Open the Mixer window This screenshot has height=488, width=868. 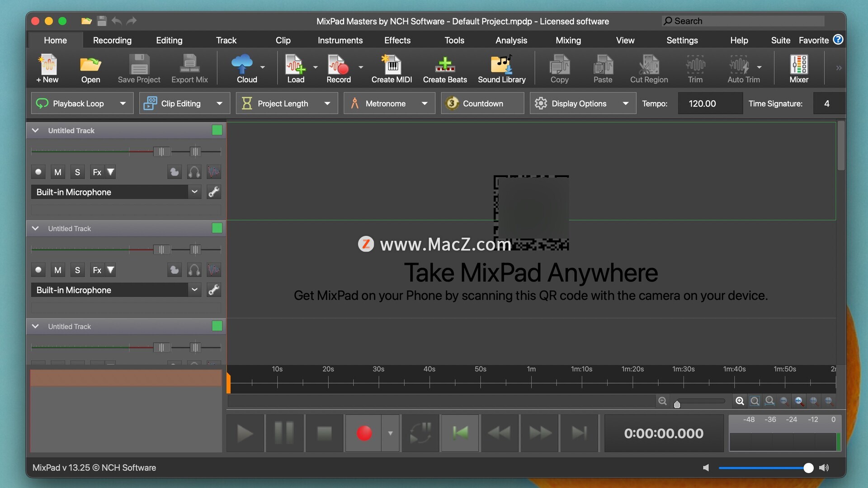(798, 69)
